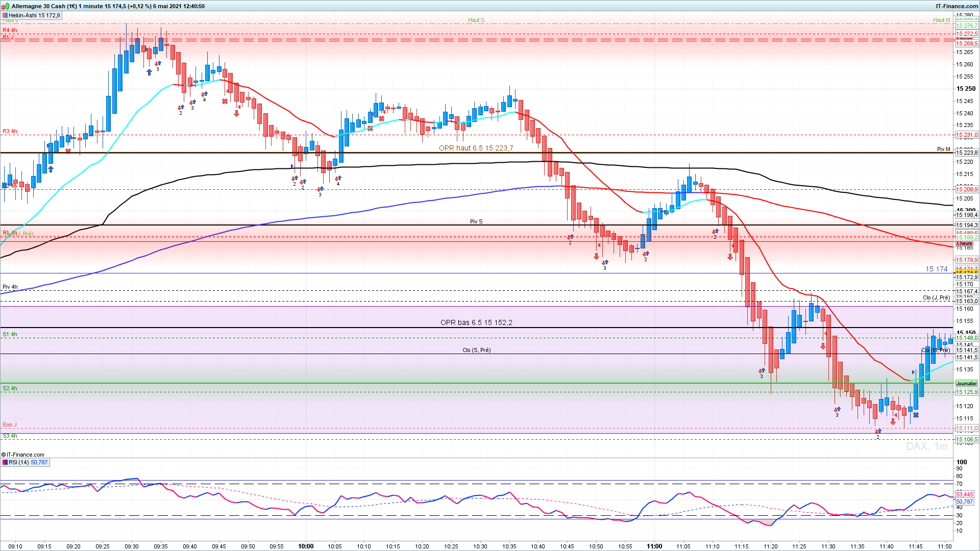
Task: Click the 'Piv S' horizontal line label
Action: tap(476, 221)
